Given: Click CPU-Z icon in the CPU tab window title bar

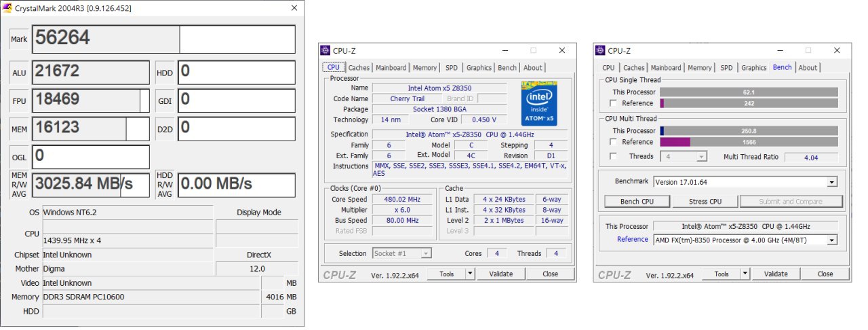Looking at the screenshot, I should pos(325,51).
